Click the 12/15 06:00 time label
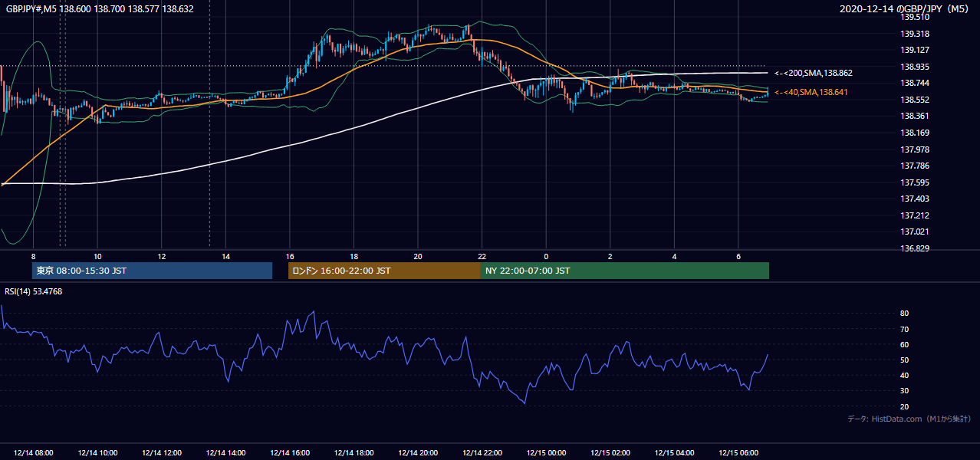Viewport: 980px width, 460px height. point(738,453)
